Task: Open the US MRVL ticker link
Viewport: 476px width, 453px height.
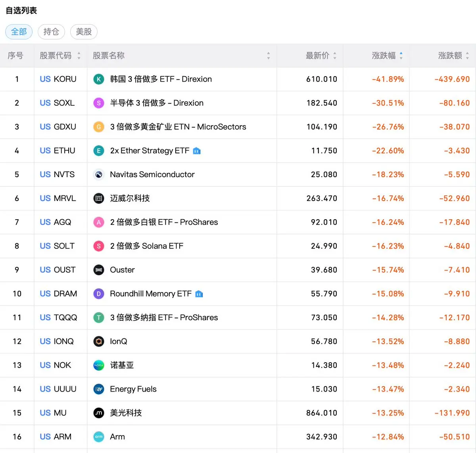Action: (x=58, y=198)
